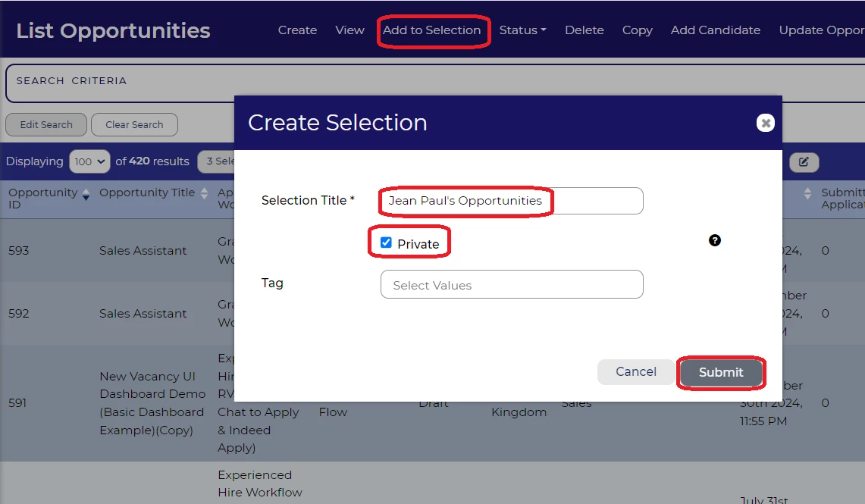Select the View menu item
This screenshot has height=504, width=865.
[x=349, y=30]
